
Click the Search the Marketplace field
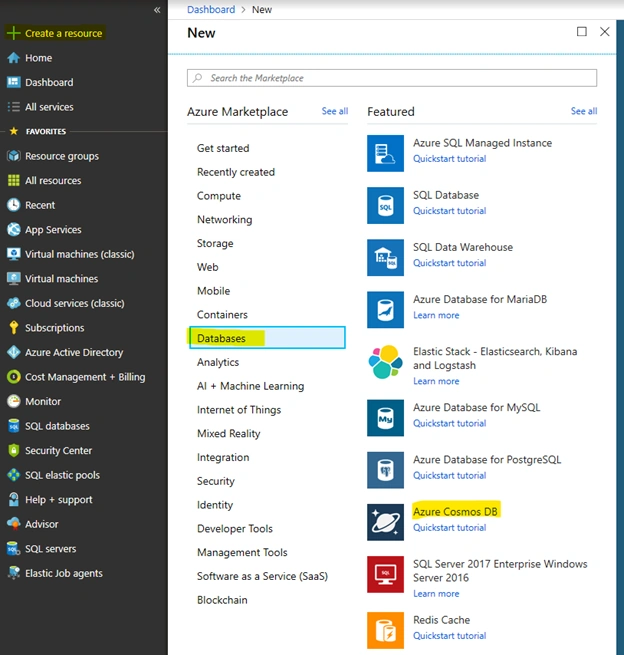tap(392, 78)
